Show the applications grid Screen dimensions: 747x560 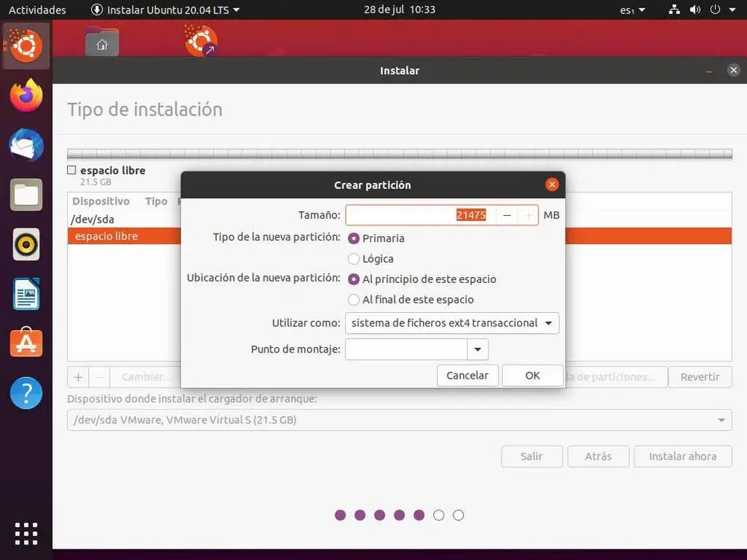point(26,533)
